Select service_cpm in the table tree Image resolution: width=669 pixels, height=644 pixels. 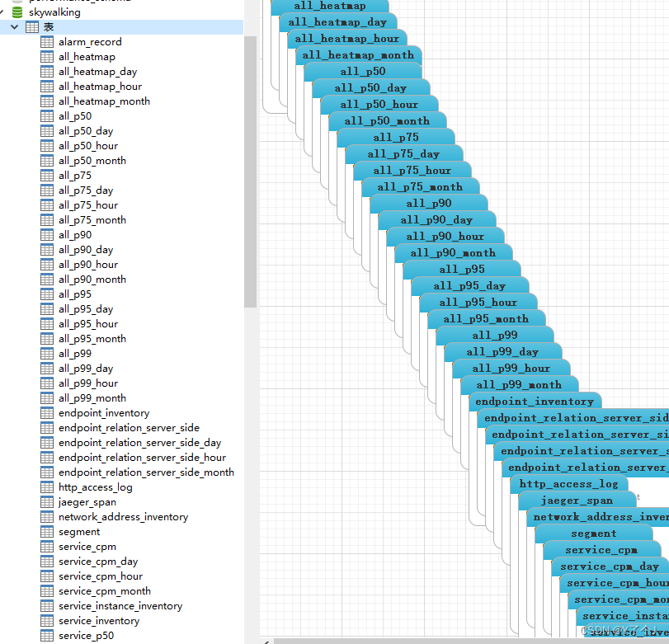pyautogui.click(x=87, y=547)
